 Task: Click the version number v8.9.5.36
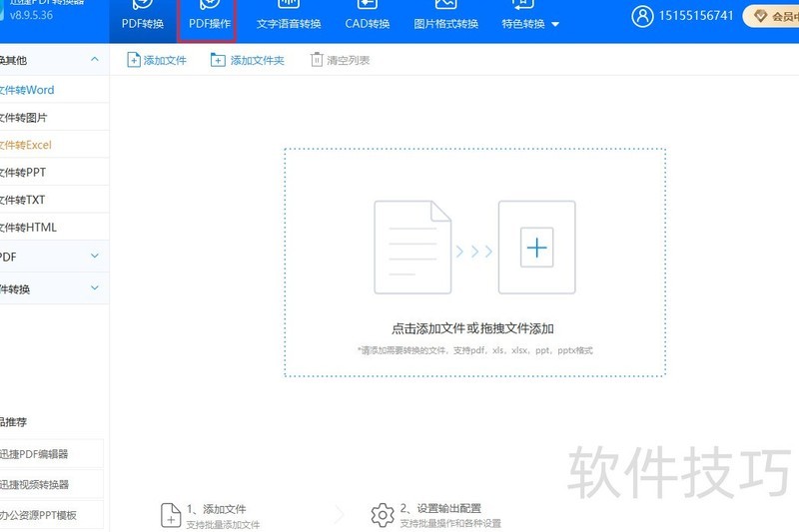(x=31, y=15)
